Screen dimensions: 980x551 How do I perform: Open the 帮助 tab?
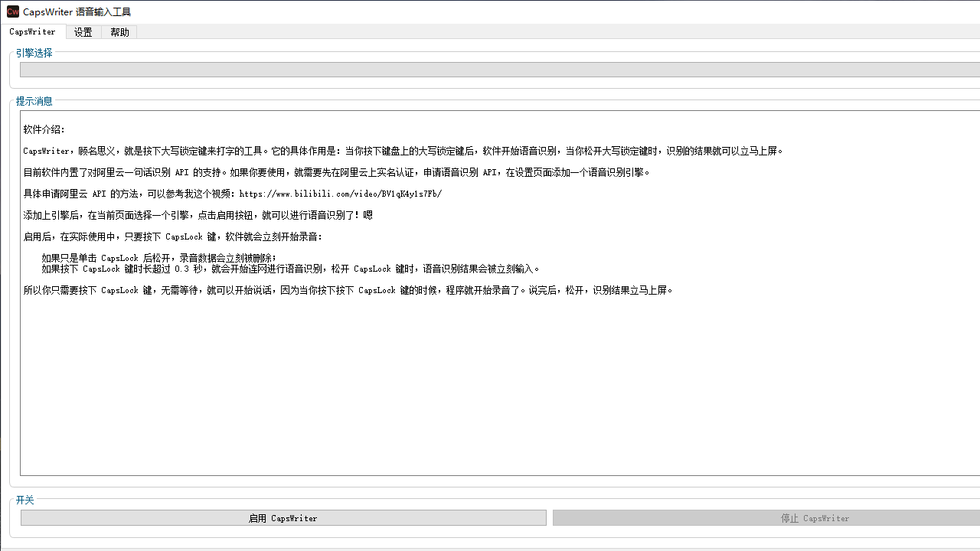[x=119, y=32]
